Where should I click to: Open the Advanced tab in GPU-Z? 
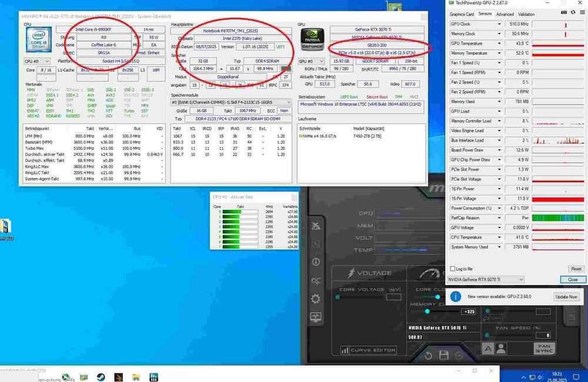tap(505, 14)
